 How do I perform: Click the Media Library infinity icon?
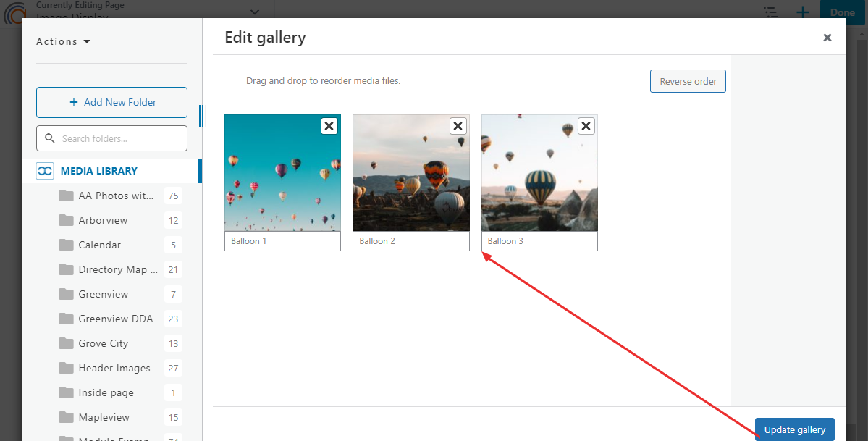[45, 171]
